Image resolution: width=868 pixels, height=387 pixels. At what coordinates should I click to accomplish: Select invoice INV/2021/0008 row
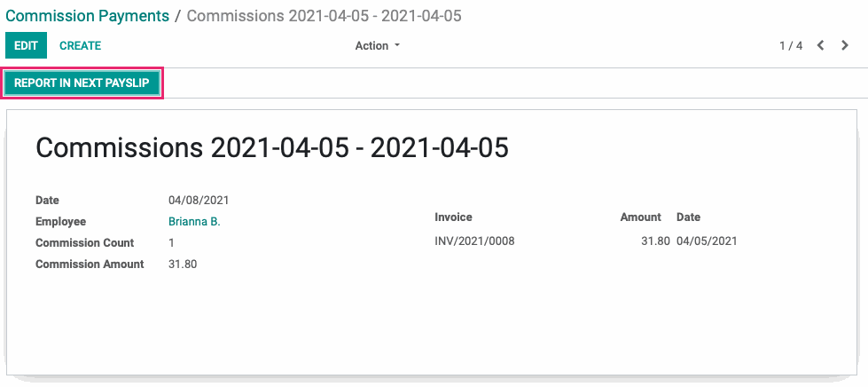[586, 241]
